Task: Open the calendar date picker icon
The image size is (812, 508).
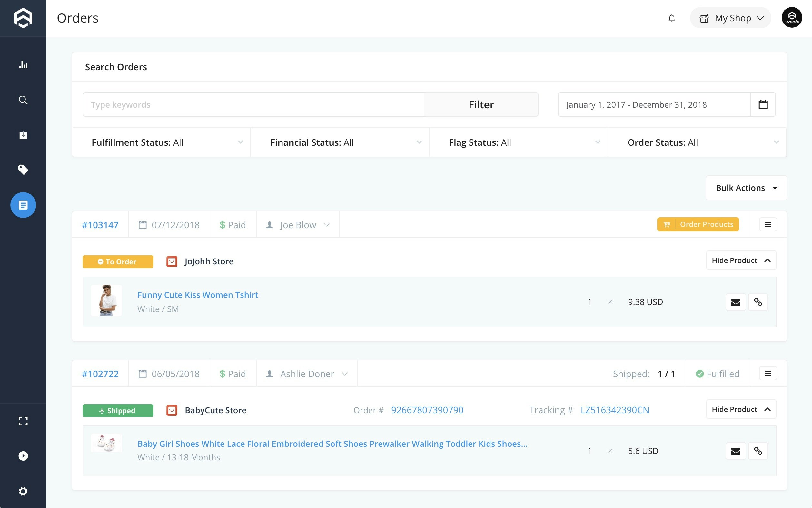Action: 763,104
